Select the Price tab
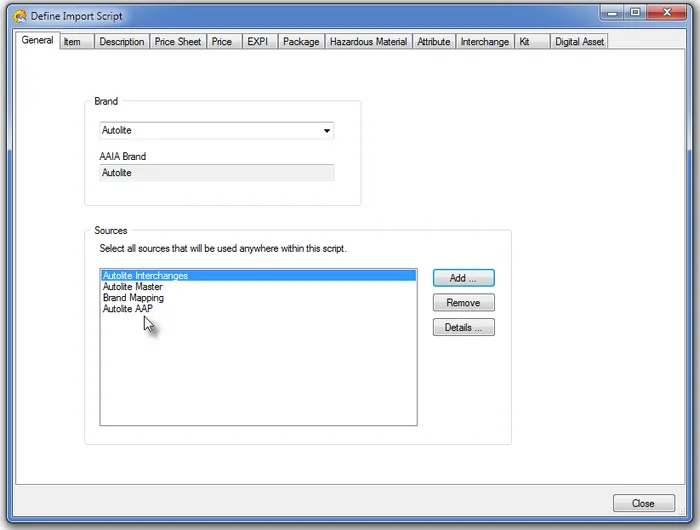This screenshot has height=530, width=700. (x=222, y=42)
